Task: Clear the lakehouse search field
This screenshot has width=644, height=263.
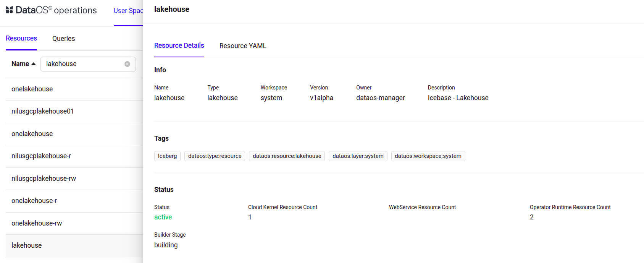Action: click(128, 64)
